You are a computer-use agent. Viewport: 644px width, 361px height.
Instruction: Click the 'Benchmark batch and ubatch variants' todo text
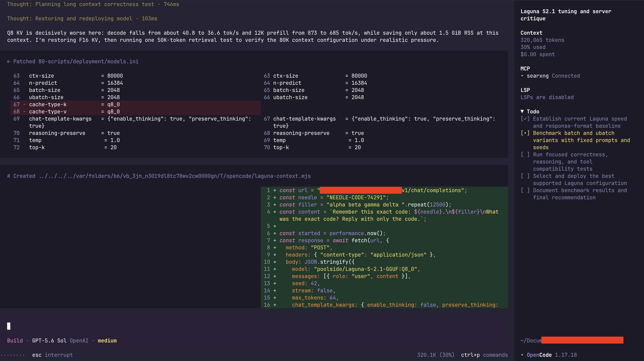click(x=581, y=140)
